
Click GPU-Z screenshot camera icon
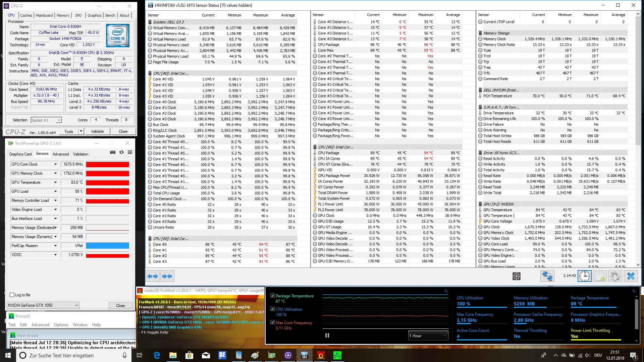[x=113, y=153]
